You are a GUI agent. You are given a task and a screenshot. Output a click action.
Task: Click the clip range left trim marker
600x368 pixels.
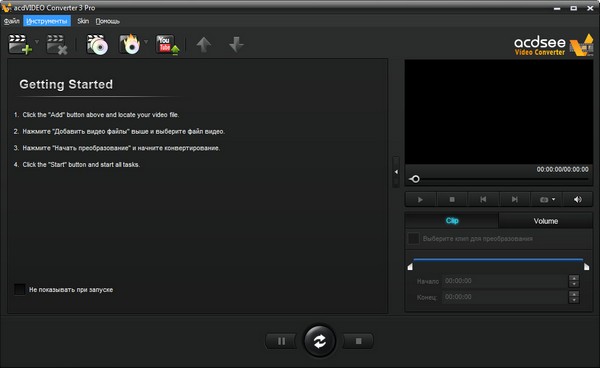410,267
